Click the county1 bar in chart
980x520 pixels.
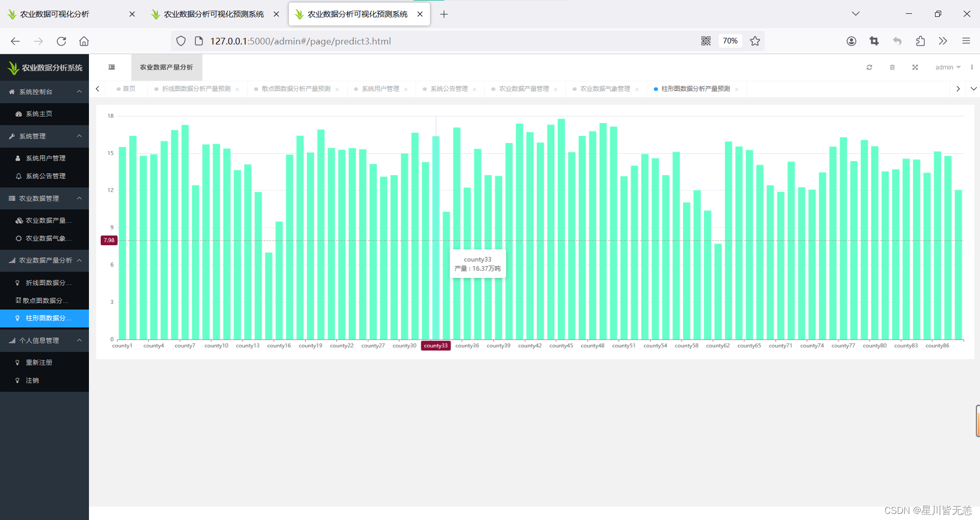[x=122, y=243]
